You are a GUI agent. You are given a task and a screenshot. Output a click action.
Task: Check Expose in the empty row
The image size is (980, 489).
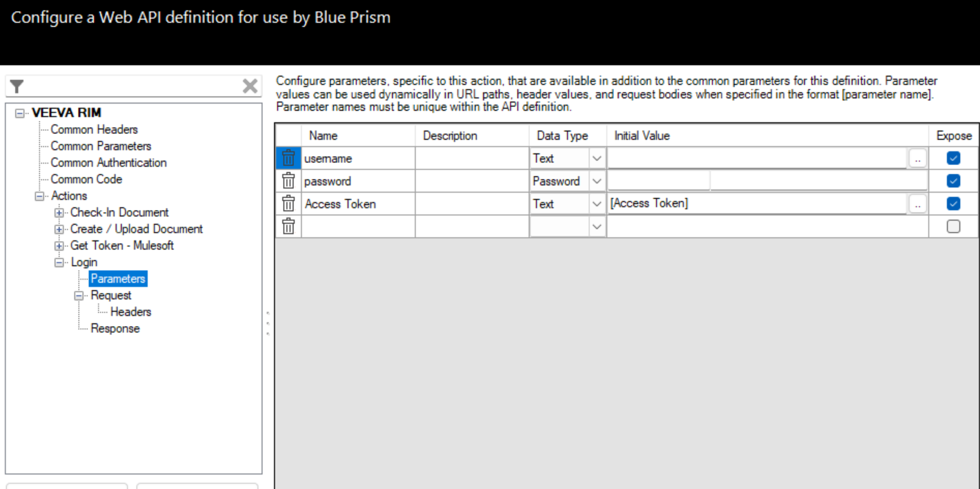click(x=953, y=226)
